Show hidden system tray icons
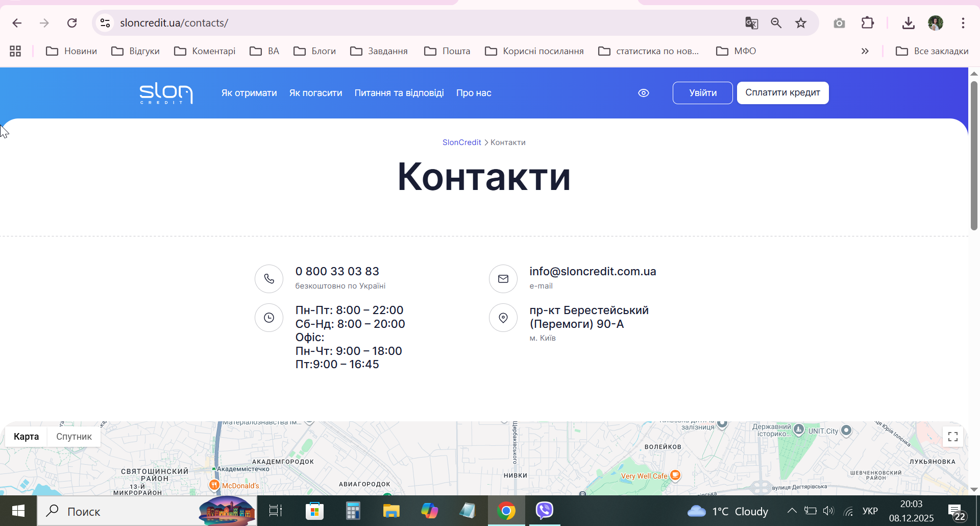This screenshot has height=526, width=980. click(x=792, y=511)
